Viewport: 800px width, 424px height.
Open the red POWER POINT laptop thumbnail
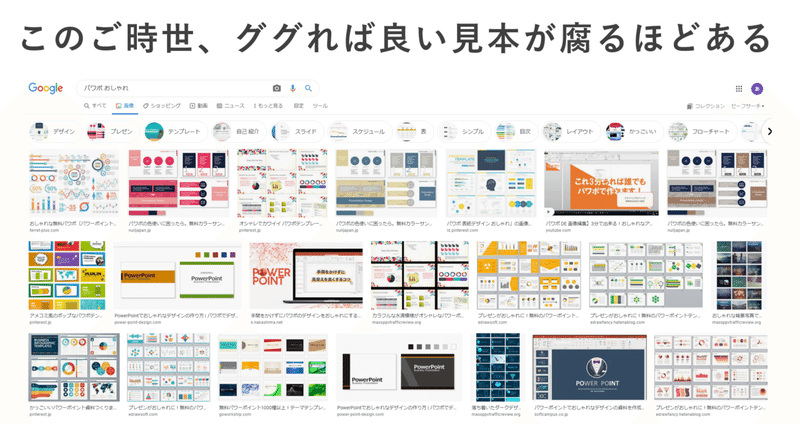click(x=306, y=276)
